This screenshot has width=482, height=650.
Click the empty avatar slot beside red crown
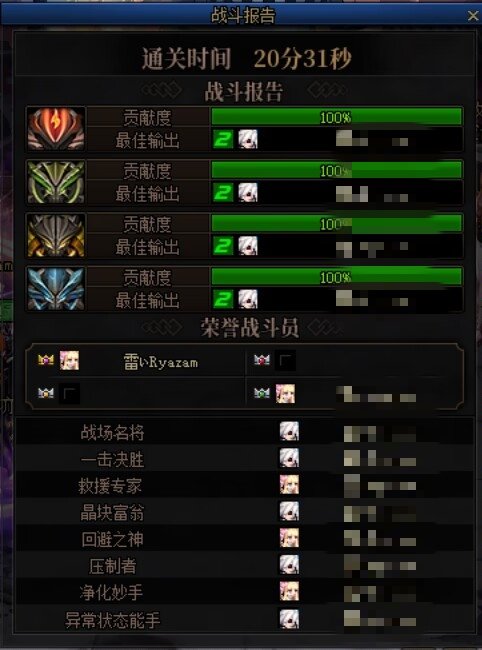286,360
